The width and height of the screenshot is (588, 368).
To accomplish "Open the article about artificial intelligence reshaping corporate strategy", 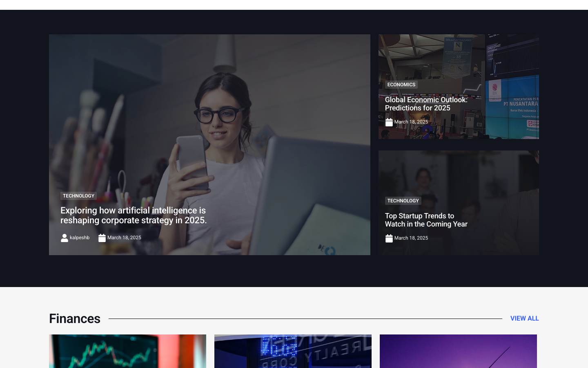I will click(134, 215).
